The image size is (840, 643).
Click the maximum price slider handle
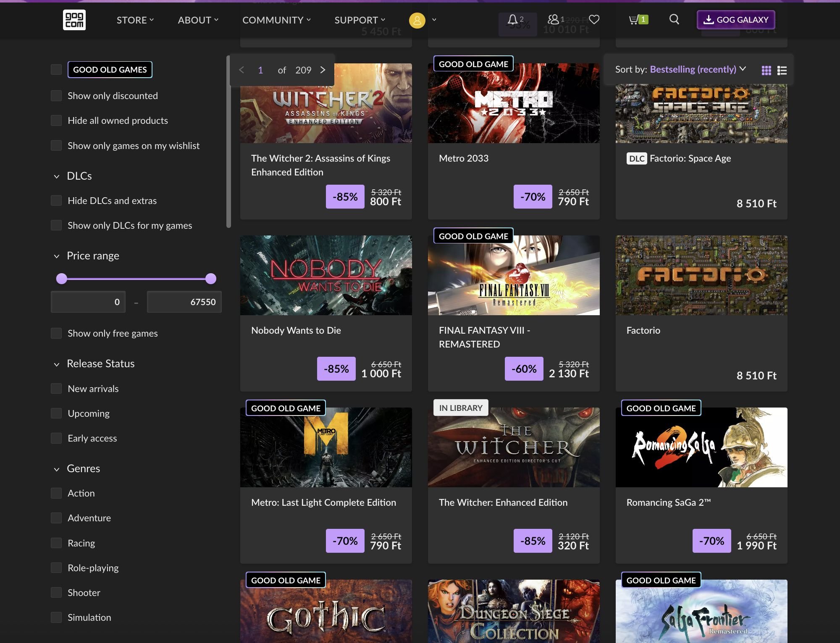(211, 279)
